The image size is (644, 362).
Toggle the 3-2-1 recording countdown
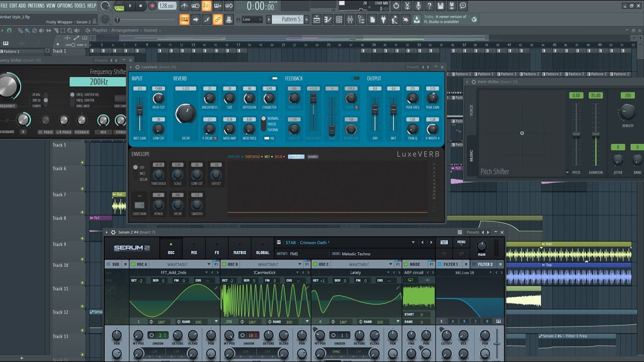pyautogui.click(x=206, y=6)
